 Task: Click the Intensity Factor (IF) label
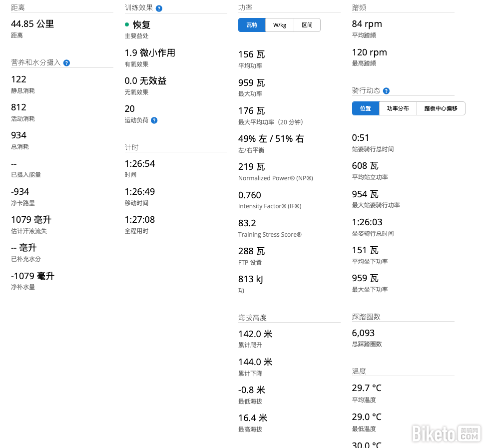tap(270, 206)
